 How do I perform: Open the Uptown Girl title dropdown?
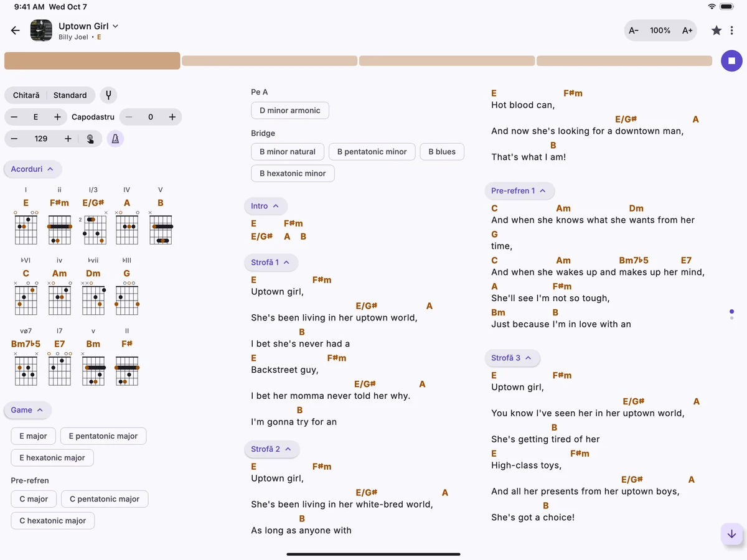(x=88, y=26)
